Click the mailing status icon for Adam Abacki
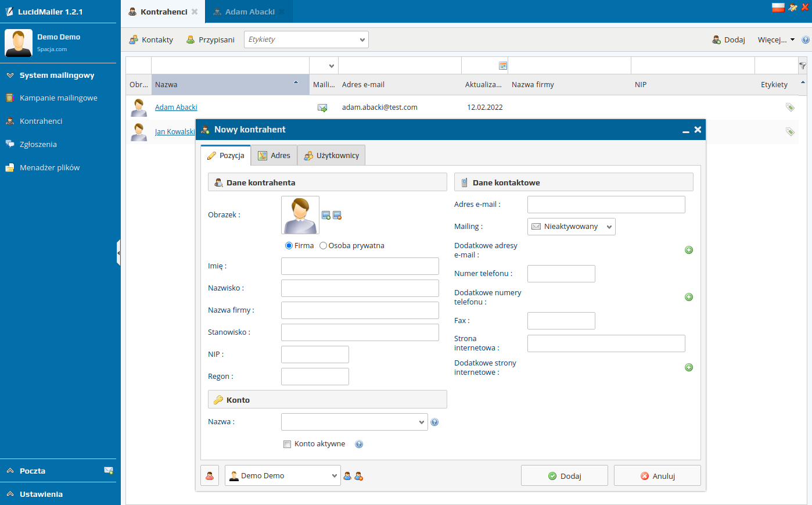Viewport: 812px width, 505px height. tap(322, 108)
